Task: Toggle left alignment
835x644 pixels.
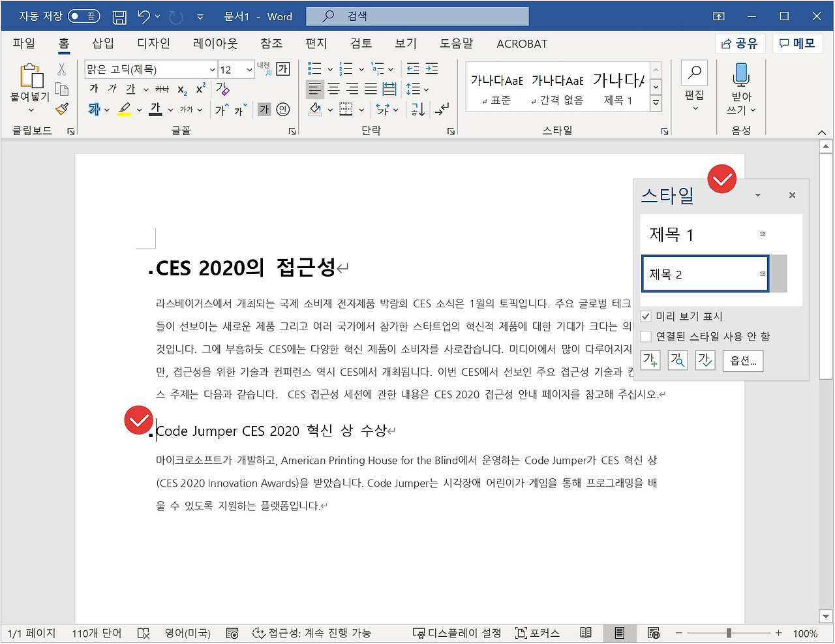Action: 315,89
